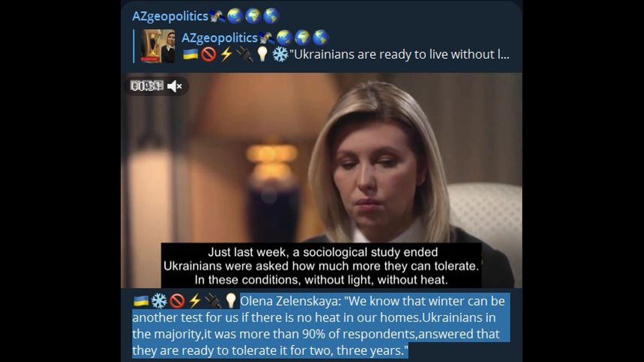This screenshot has height=362, width=644.
Task: Click the snowflake emoji in quoted reply line
Action: (x=280, y=54)
